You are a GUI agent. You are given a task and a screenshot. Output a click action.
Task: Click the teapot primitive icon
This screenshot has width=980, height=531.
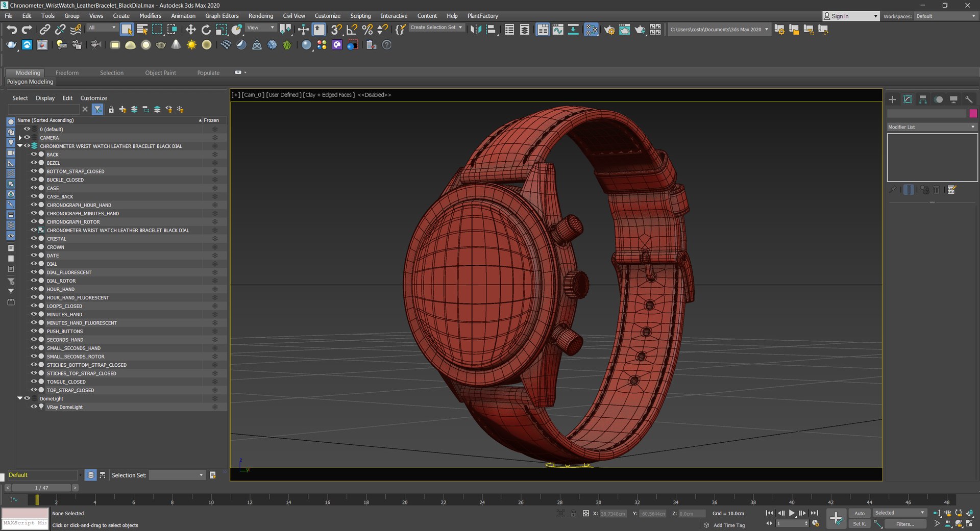pos(161,45)
